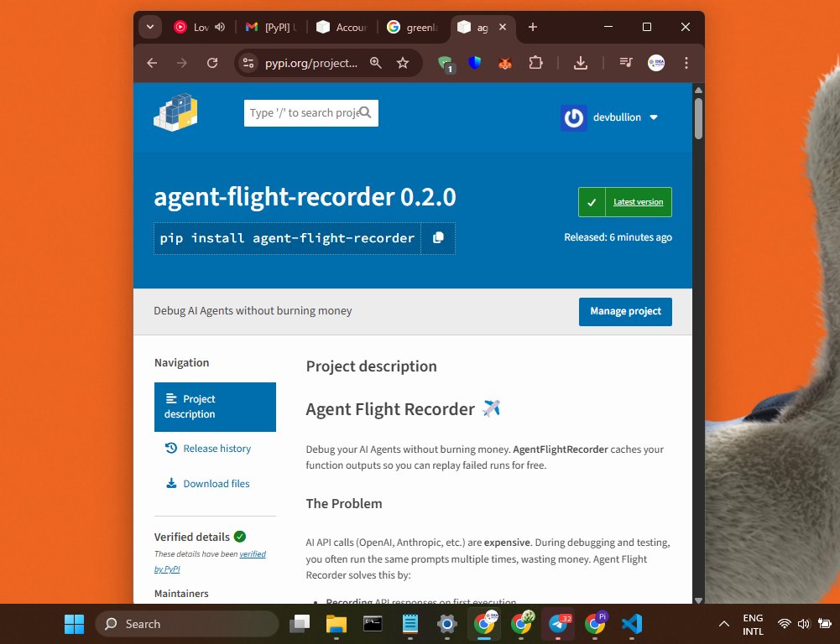
Task: Open the Notepad app on taskbar
Action: [410, 624]
